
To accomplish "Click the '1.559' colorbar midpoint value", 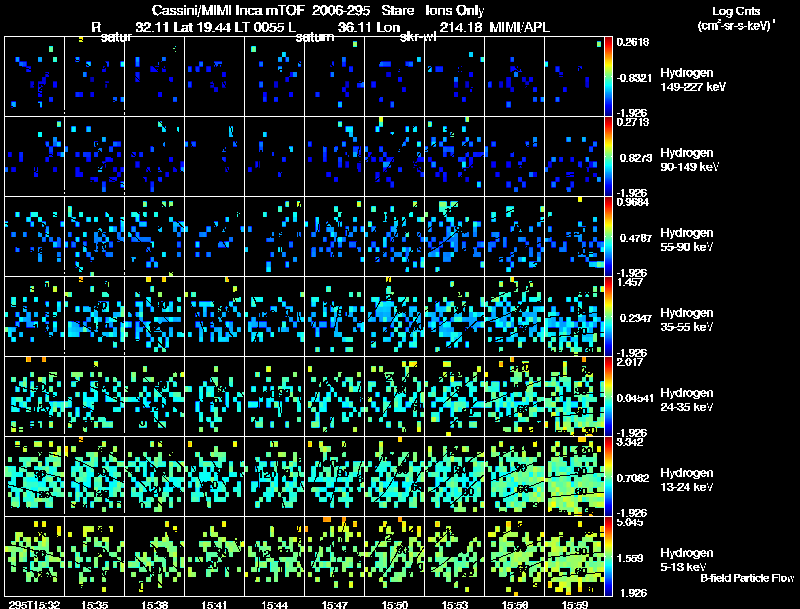I will (630, 559).
